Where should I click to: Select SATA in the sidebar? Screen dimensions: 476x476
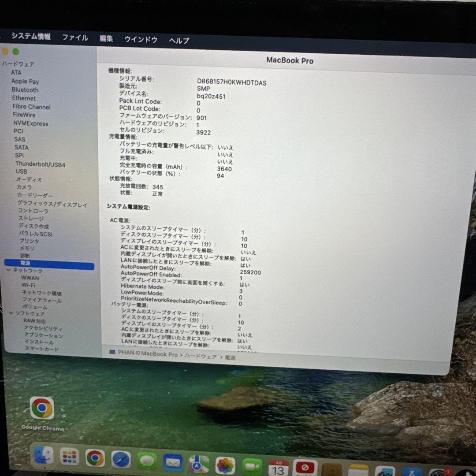[x=22, y=147]
